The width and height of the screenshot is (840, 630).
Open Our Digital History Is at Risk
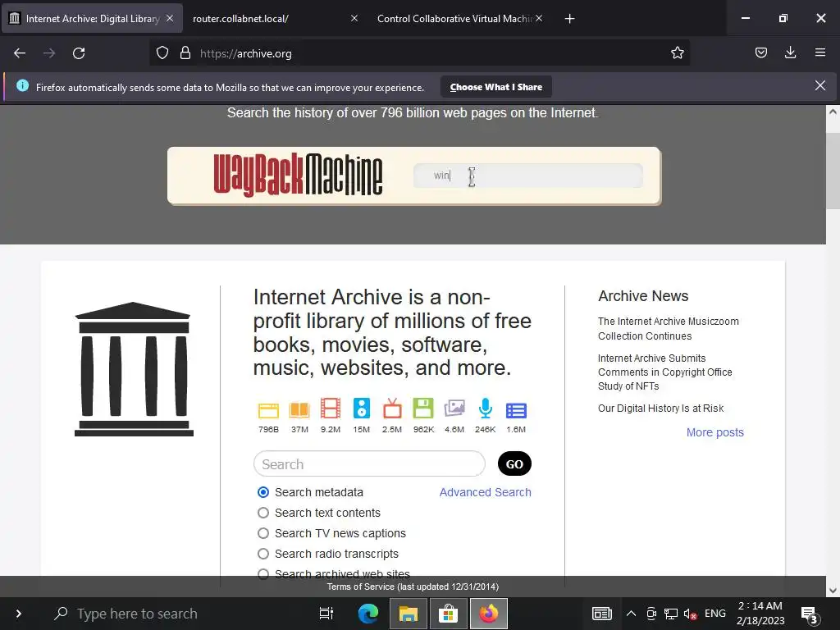660,409
